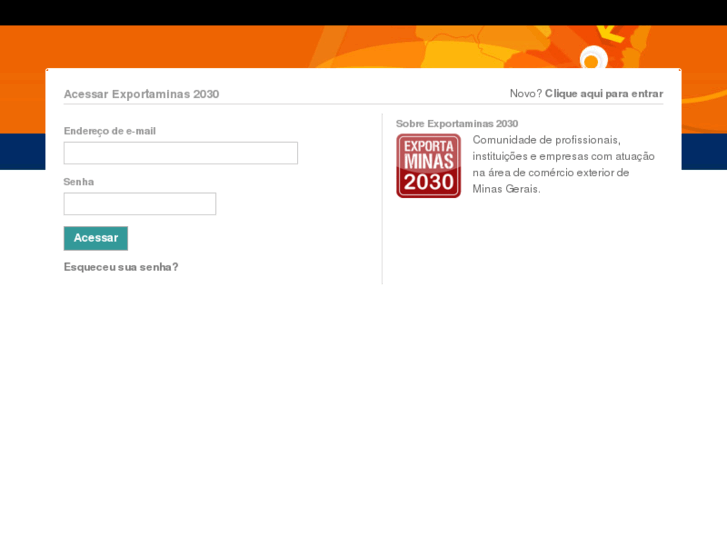Click the Senha label
The height and width of the screenshot is (545, 727).
[79, 182]
